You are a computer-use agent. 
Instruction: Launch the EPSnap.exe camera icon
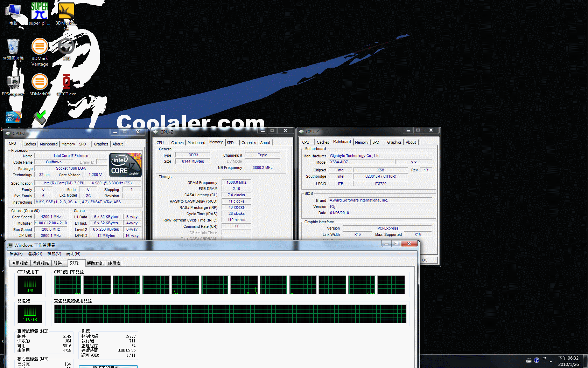click(x=13, y=85)
